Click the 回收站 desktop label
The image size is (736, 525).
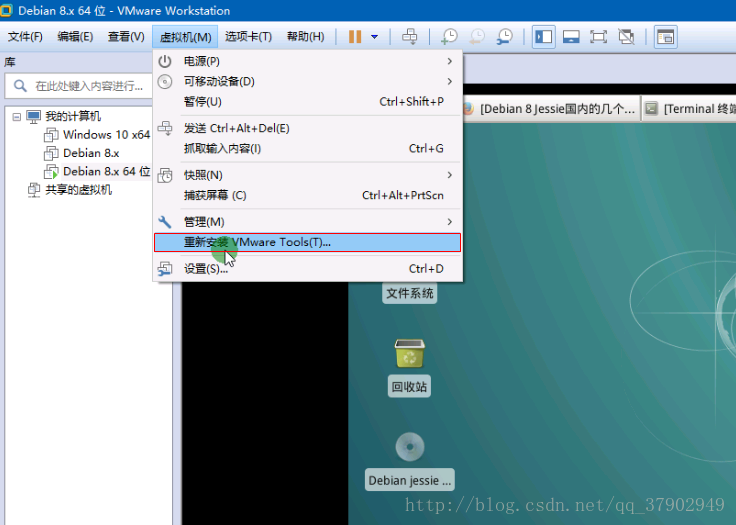click(x=409, y=387)
